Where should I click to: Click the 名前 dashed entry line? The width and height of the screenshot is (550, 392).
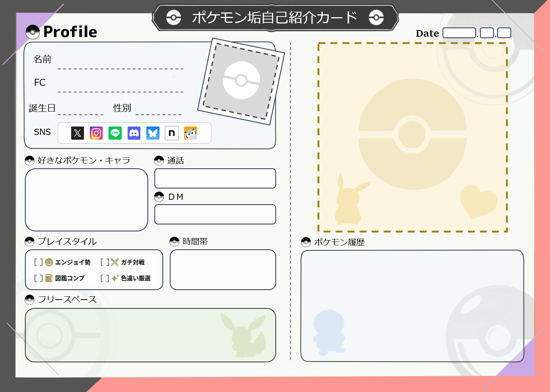(x=120, y=69)
